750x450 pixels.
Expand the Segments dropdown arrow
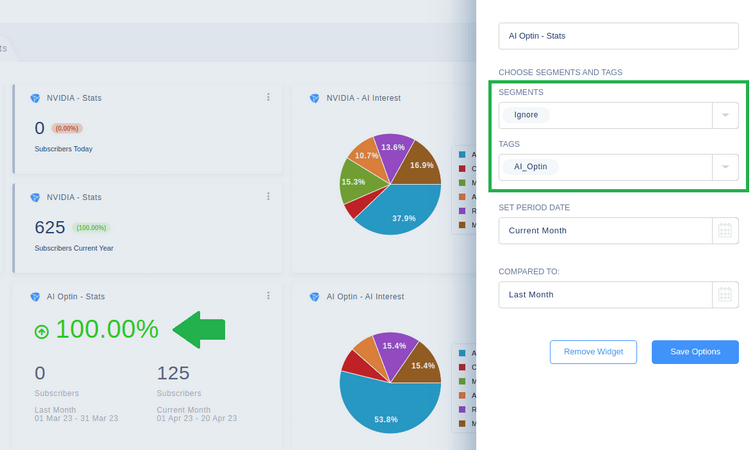(725, 115)
